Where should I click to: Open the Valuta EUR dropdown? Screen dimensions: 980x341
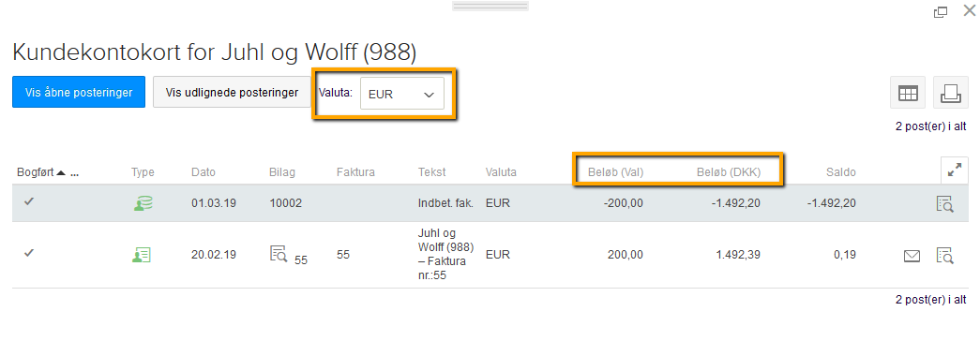pos(402,95)
